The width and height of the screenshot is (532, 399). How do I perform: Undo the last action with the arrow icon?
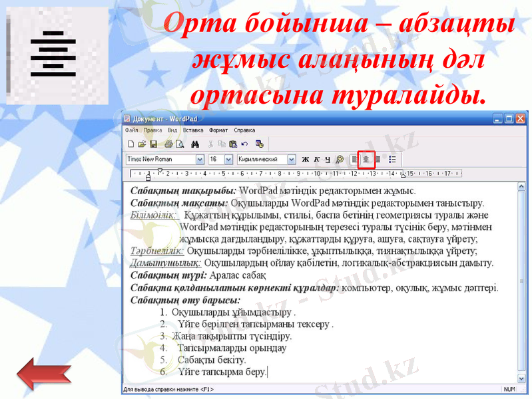pos(244,144)
